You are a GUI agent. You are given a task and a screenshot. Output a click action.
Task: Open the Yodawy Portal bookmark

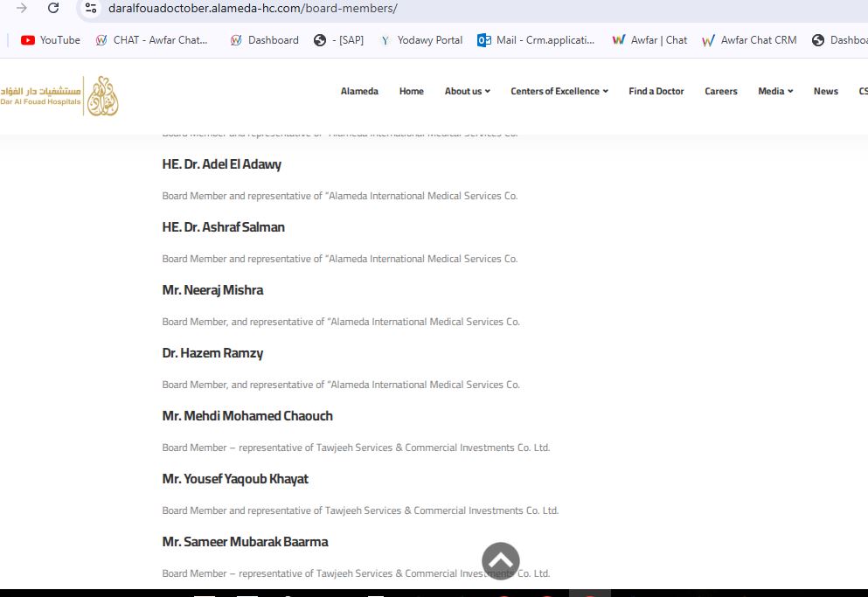(x=421, y=40)
